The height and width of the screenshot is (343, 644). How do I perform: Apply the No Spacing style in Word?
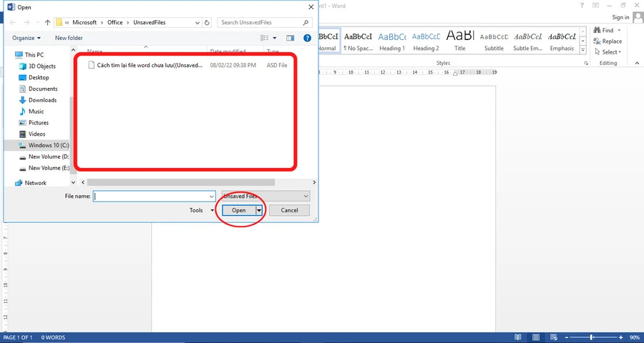[358, 41]
